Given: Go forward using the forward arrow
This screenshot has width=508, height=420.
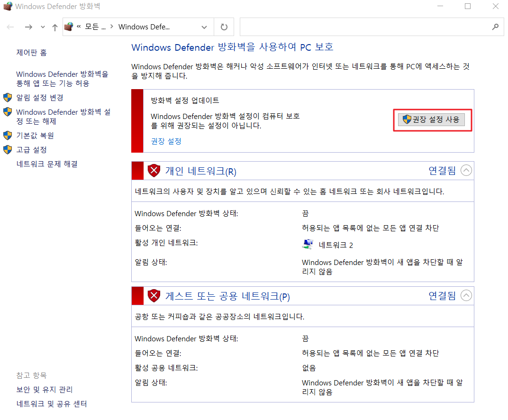Looking at the screenshot, I should point(28,27).
